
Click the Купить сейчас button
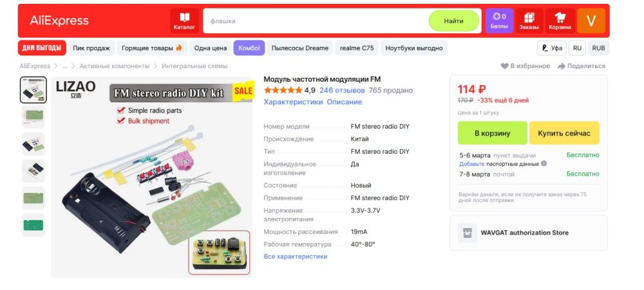564,133
